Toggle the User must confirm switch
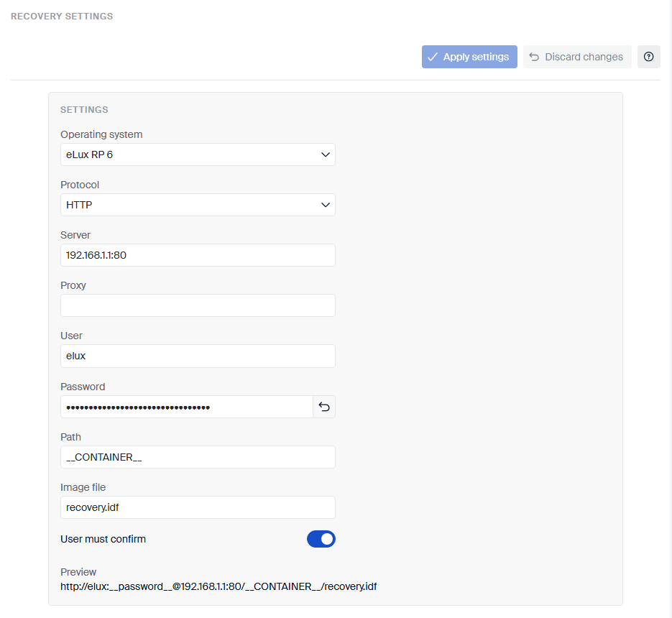 tap(321, 539)
